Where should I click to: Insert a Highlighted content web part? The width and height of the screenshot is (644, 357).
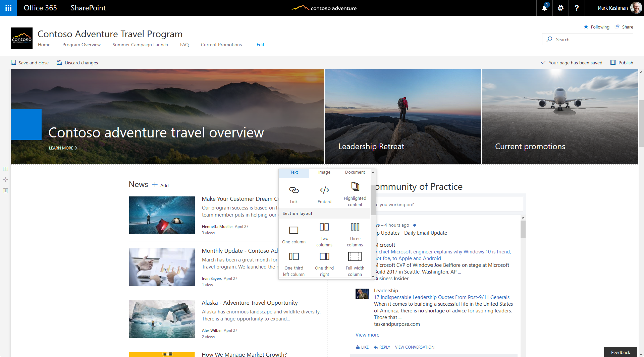point(355,191)
